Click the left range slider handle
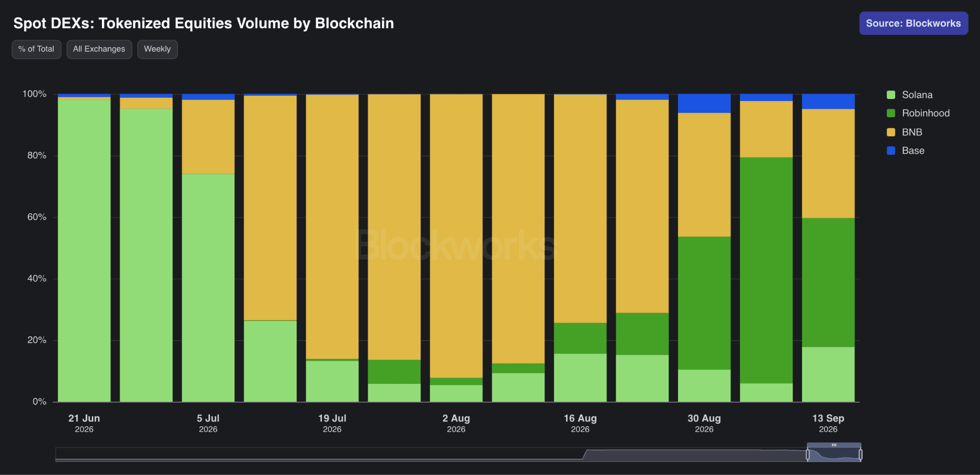Screen dimensions: 980x475 point(808,454)
